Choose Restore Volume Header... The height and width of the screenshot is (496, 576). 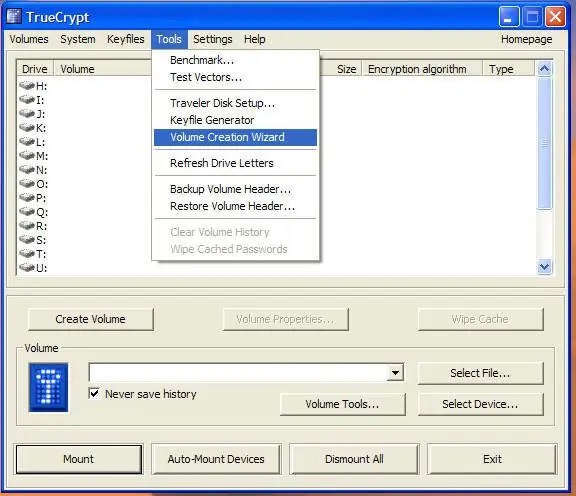pos(235,206)
